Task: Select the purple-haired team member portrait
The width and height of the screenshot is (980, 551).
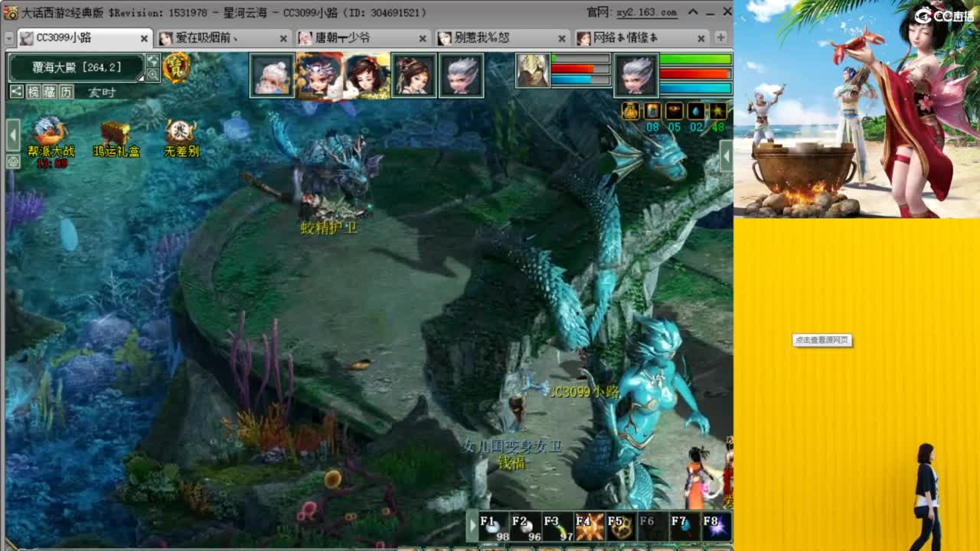Action: [x=319, y=76]
